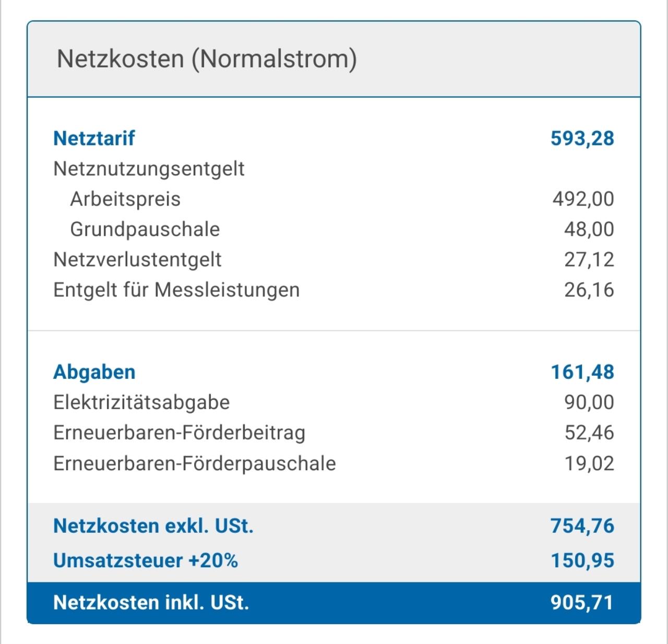668x644 pixels.
Task: Click the Netzverlustentgelt amount 27,12
Action: [x=589, y=259]
